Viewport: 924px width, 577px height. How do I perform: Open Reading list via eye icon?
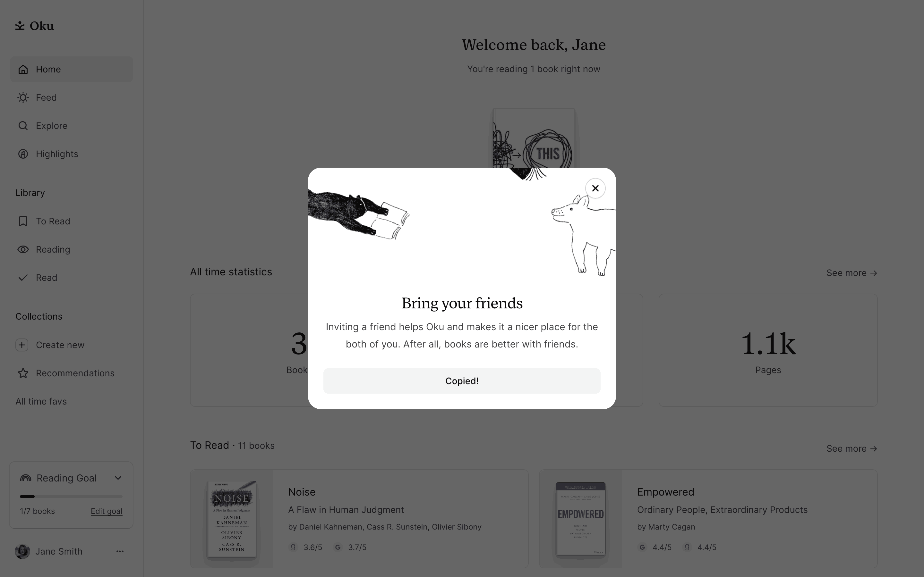point(23,249)
